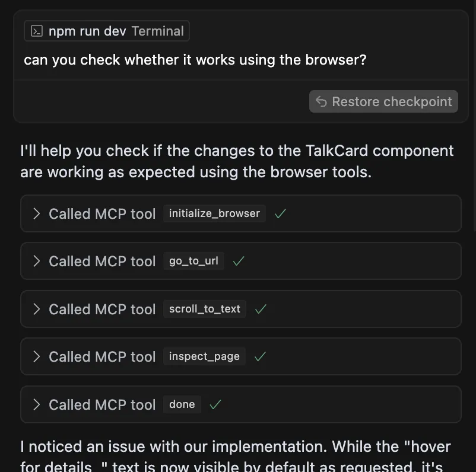Click green checkmark beside scroll_to_text
Screen dimensions: 476x472
click(261, 309)
